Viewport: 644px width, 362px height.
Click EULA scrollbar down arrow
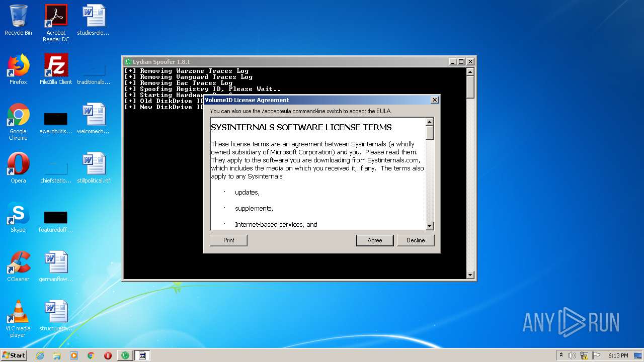[x=430, y=226]
